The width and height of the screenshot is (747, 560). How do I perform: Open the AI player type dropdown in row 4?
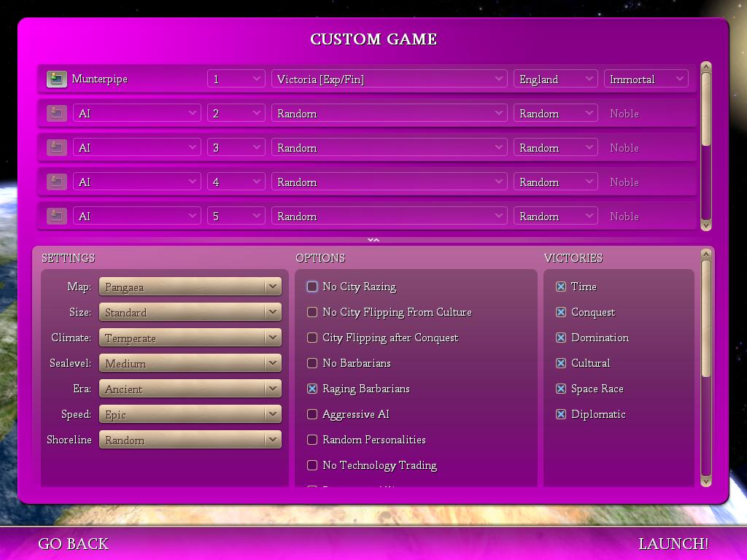pos(136,182)
